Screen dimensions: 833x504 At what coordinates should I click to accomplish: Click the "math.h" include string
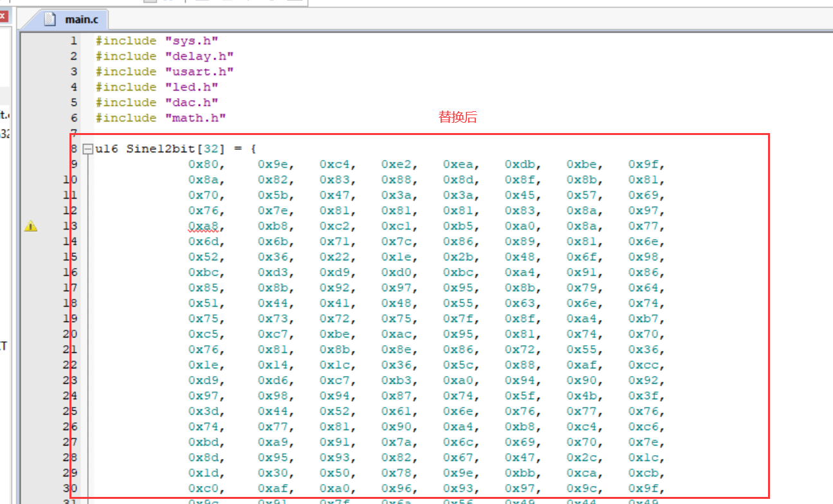click(194, 118)
